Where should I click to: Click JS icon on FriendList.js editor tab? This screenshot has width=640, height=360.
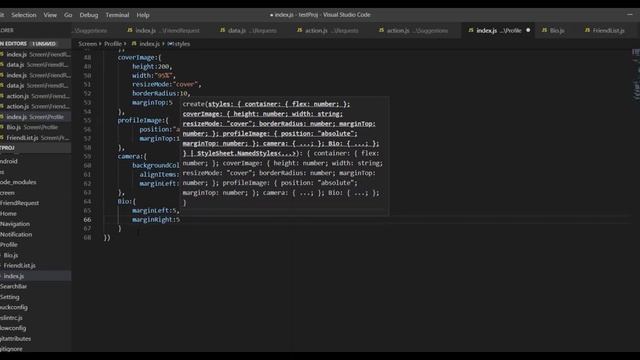coord(587,30)
